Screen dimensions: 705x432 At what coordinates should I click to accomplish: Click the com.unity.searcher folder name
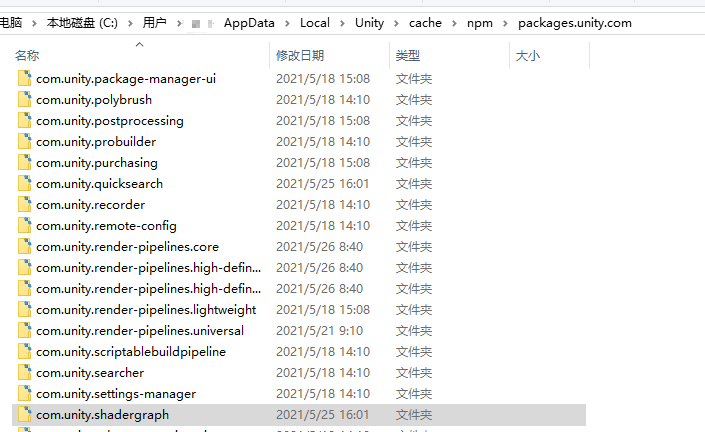[90, 373]
